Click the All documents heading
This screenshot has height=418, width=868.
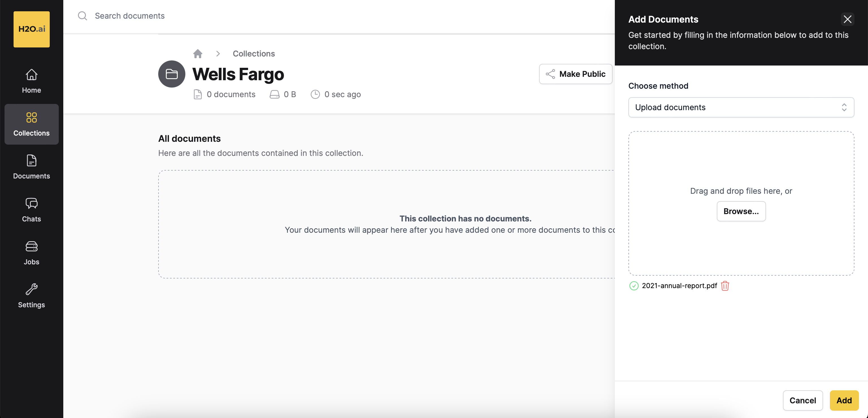189,138
